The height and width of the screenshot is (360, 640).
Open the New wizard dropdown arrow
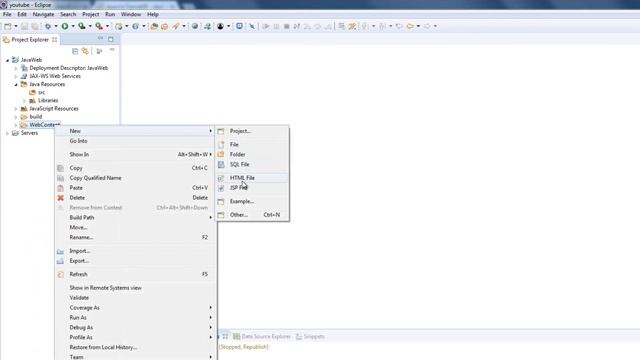click(16, 26)
